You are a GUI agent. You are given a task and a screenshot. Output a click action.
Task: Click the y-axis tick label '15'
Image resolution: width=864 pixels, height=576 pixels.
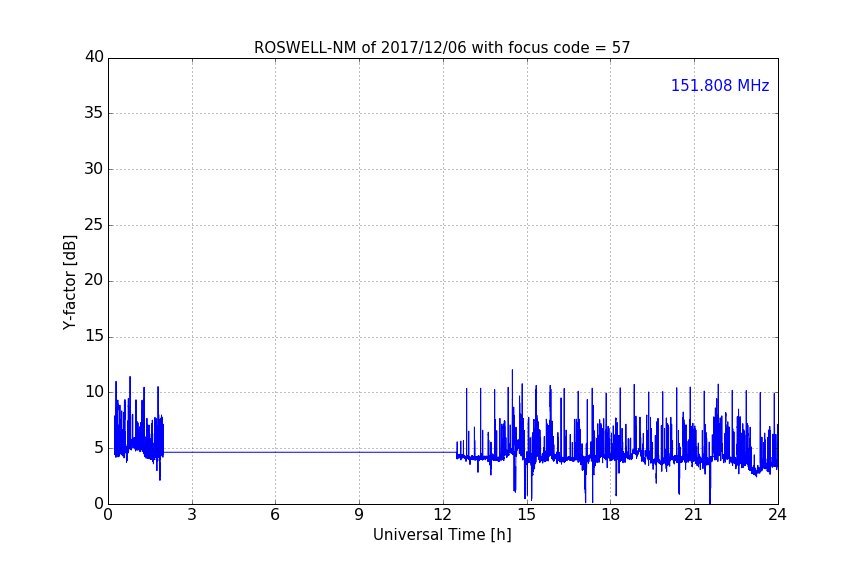[x=94, y=336]
